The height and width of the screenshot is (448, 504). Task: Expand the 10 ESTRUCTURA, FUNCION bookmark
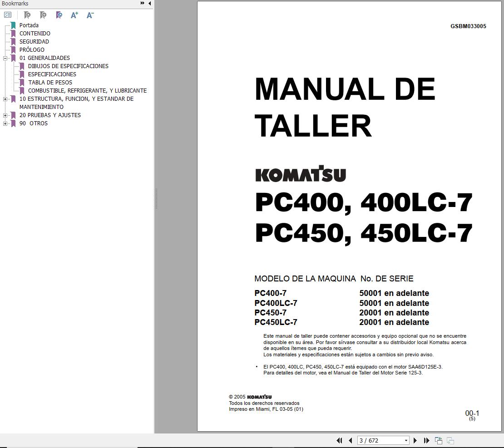5,99
